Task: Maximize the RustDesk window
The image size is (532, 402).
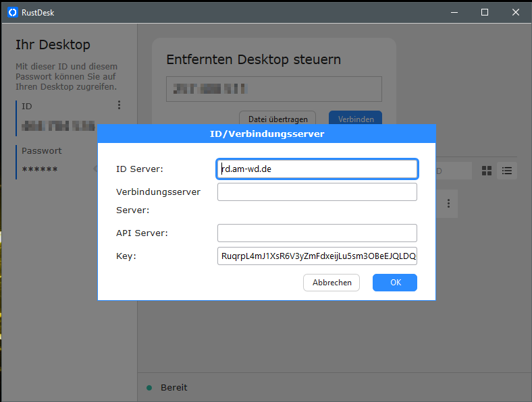Action: click(485, 13)
